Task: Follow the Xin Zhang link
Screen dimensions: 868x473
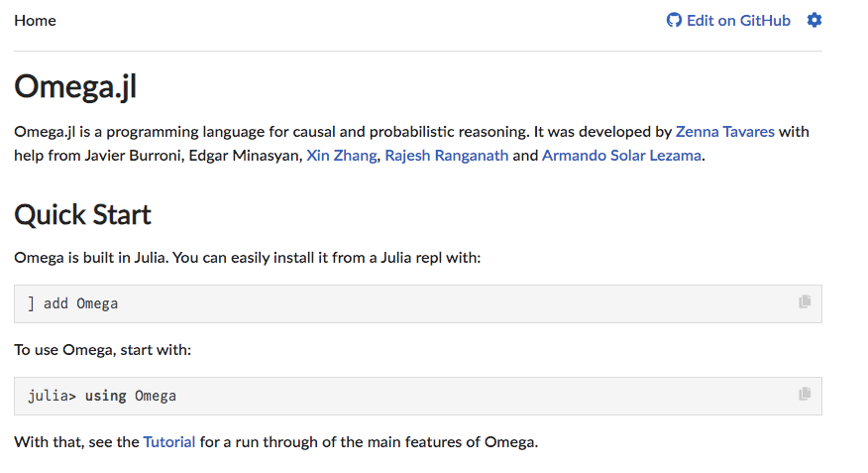Action: tap(342, 156)
